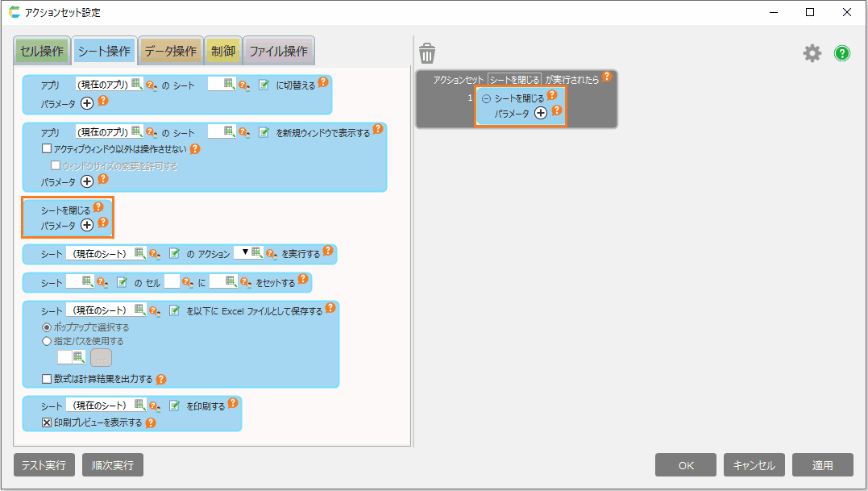
Task: Collapse シートを閉じる action in right panel
Action: [486, 98]
